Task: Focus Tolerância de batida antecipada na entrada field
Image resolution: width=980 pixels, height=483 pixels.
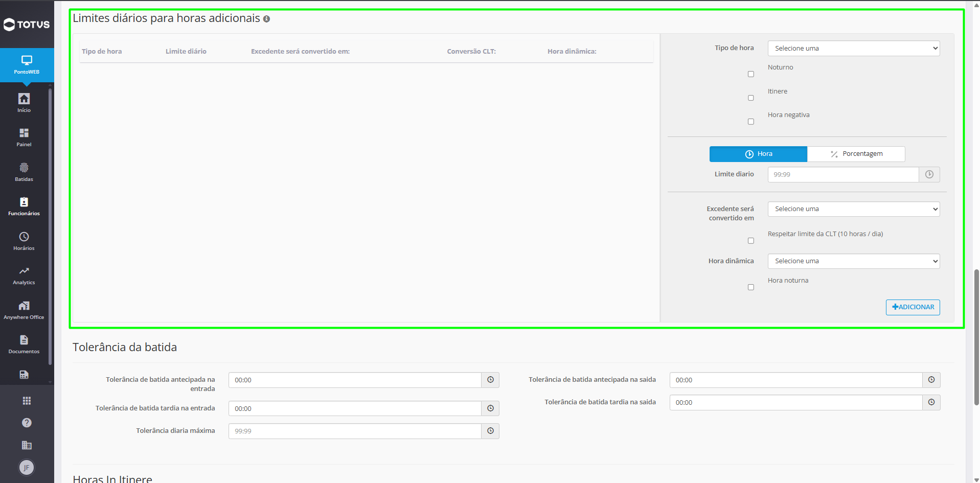Action: point(355,380)
